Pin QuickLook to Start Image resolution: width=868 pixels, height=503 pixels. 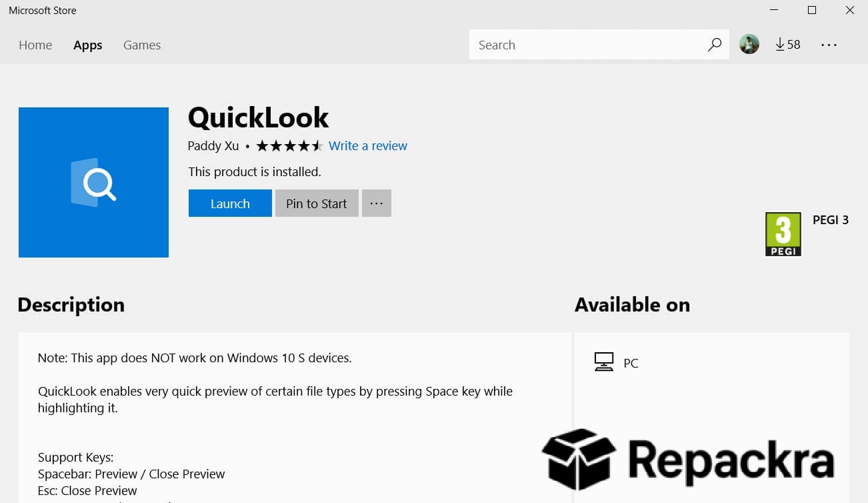(317, 203)
